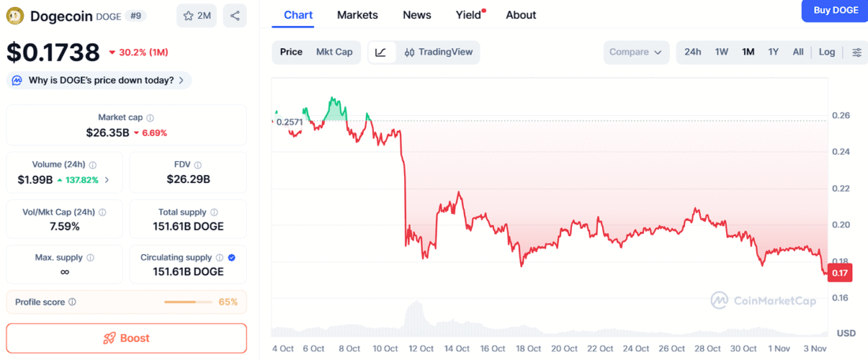
Task: Click the share icon next to Dogecoin
Action: pyautogui.click(x=234, y=15)
